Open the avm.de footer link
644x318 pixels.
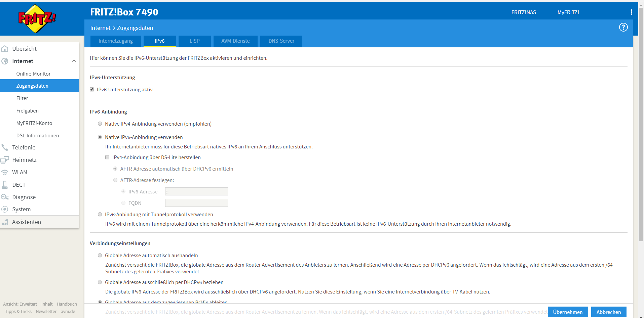(68, 311)
